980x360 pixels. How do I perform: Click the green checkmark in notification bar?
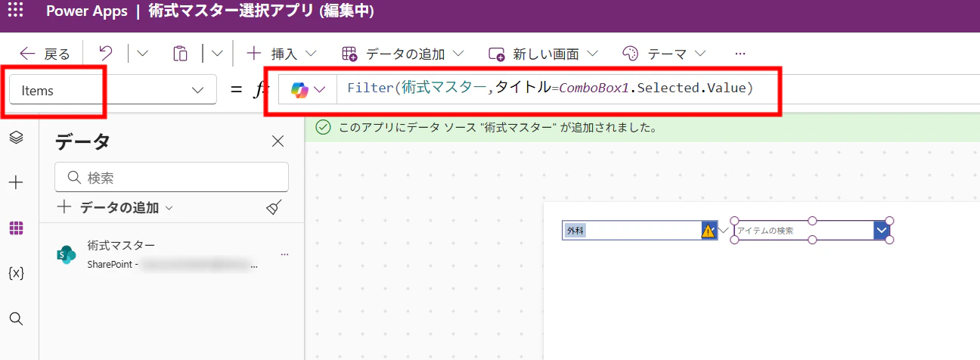tap(323, 127)
